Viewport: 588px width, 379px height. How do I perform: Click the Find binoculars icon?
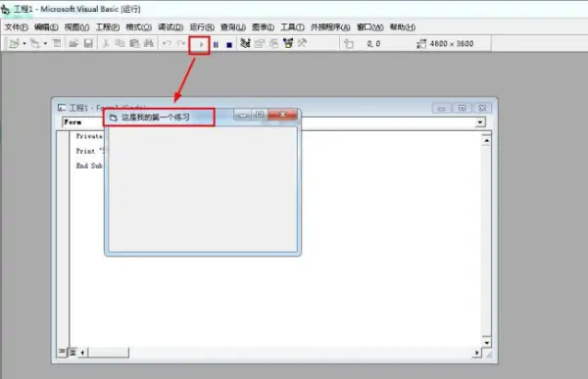point(149,43)
